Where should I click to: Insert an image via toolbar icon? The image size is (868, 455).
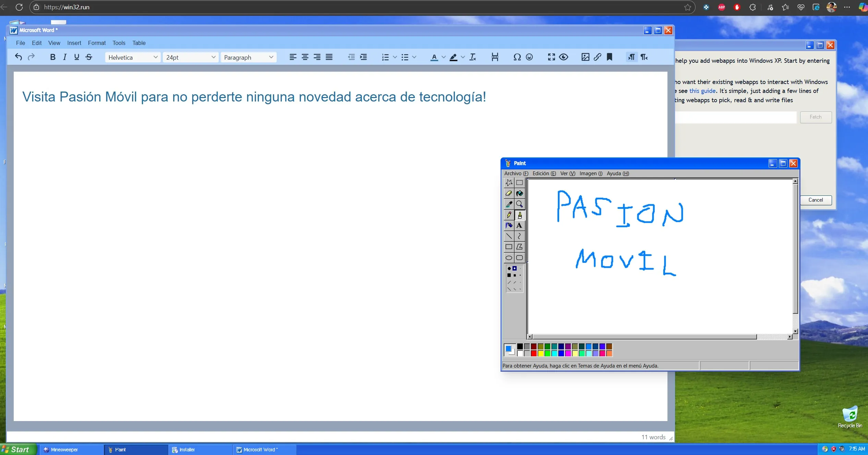click(x=586, y=57)
